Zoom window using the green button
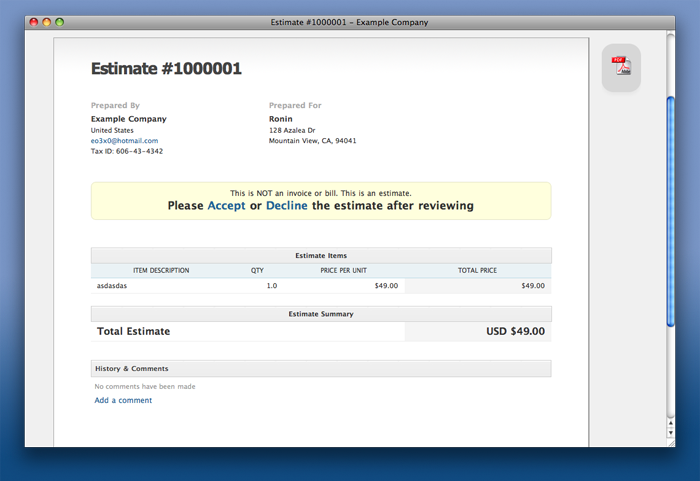The height and width of the screenshot is (481, 700). (x=59, y=22)
